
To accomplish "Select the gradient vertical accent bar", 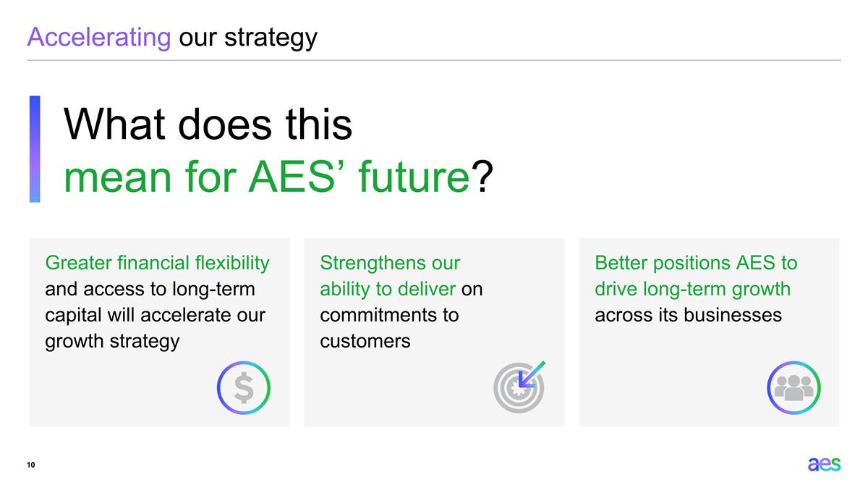I will (x=34, y=148).
